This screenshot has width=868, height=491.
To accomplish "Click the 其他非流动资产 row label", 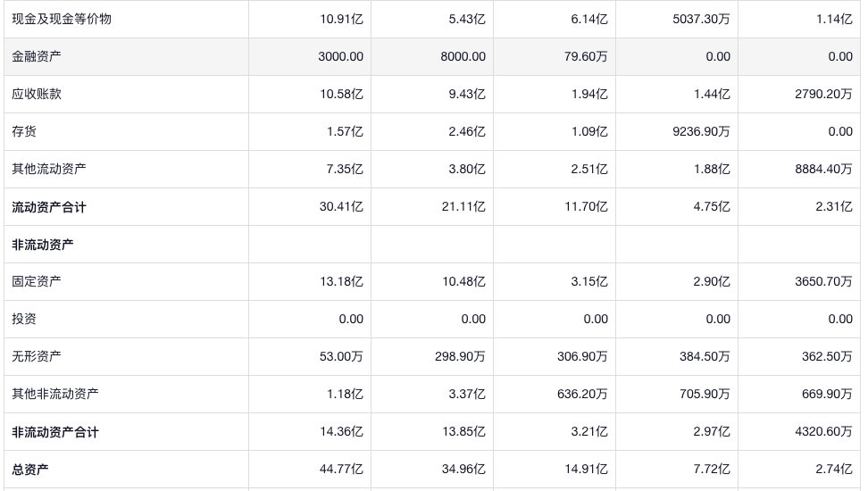I will (x=55, y=394).
